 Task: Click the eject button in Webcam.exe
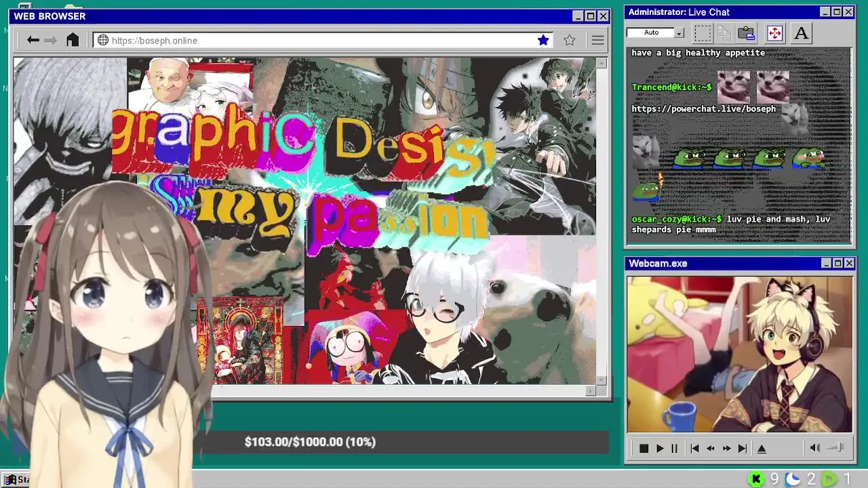tap(762, 448)
